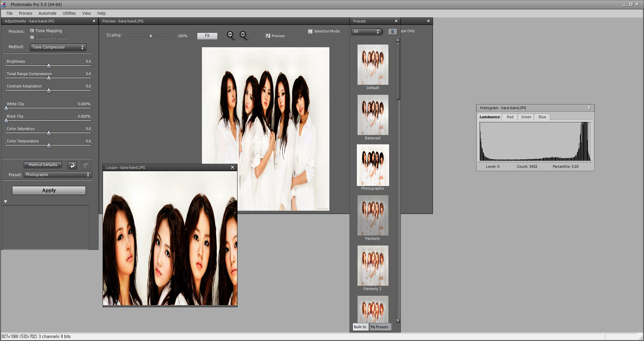Switch histogram to Green tab
This screenshot has width=644, height=341.
click(x=526, y=117)
